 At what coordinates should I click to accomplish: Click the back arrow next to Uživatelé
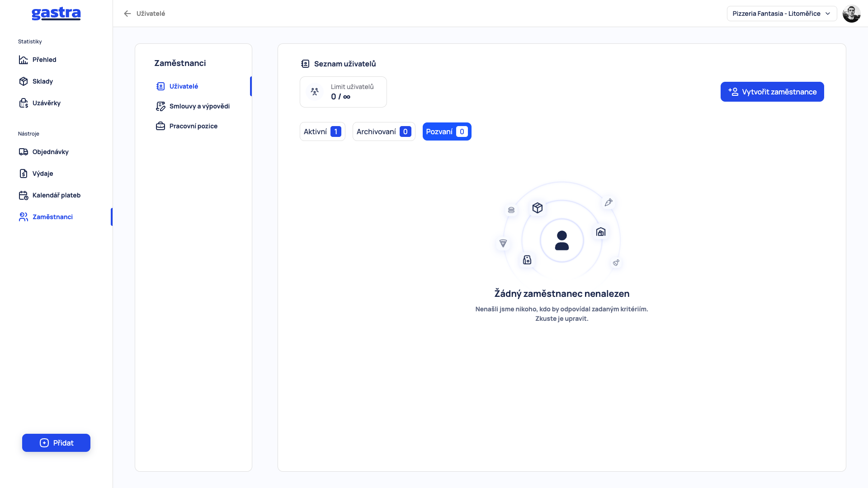coord(127,14)
